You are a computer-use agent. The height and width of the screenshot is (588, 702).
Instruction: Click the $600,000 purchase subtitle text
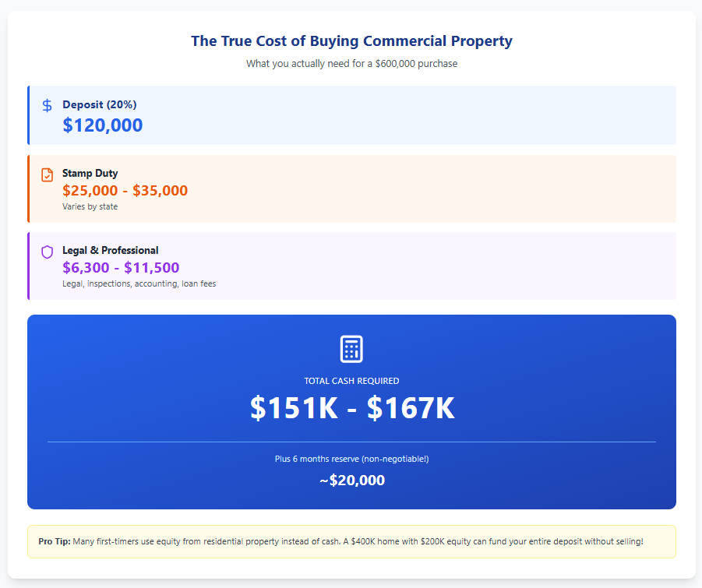pyautogui.click(x=351, y=64)
